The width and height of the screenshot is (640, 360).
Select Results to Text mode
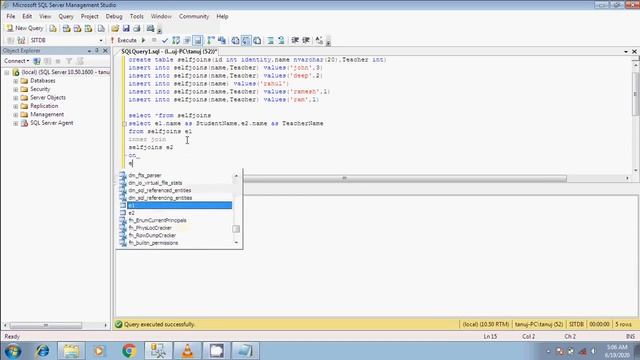point(236,40)
